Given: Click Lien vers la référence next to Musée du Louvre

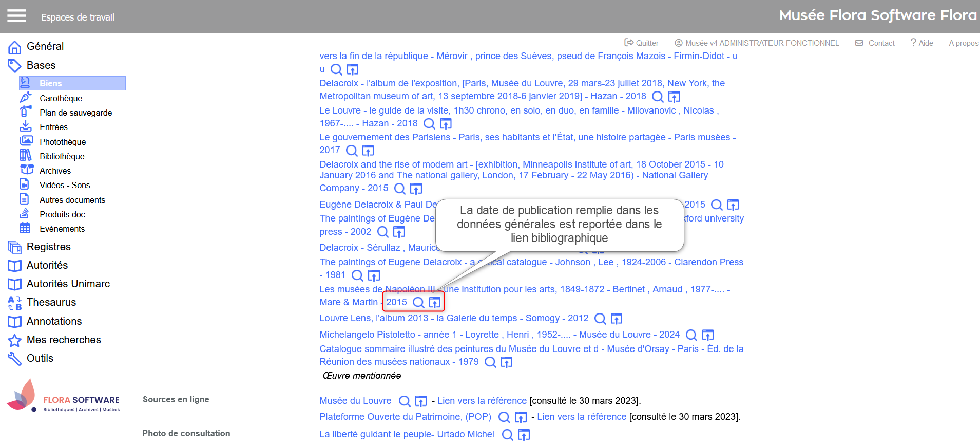Looking at the screenshot, I should click(x=482, y=400).
